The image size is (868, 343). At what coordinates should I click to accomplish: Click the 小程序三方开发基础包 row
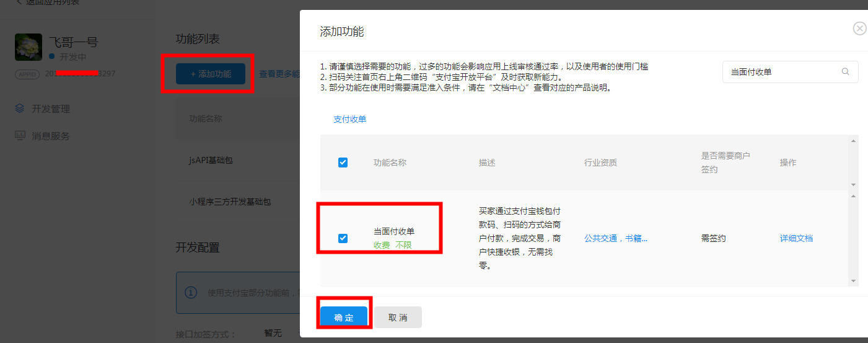point(238,202)
